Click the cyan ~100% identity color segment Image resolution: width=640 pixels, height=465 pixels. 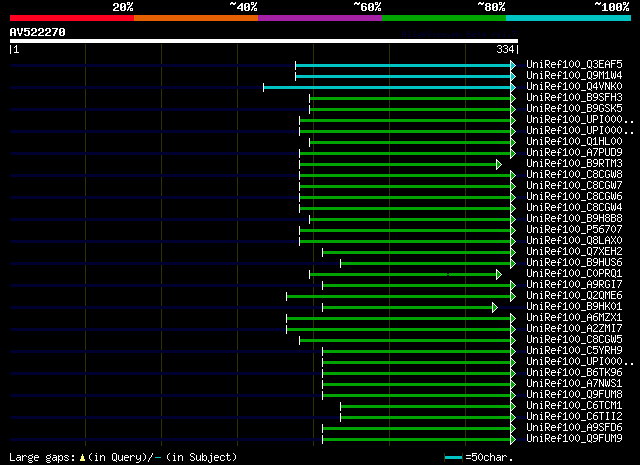(x=569, y=18)
